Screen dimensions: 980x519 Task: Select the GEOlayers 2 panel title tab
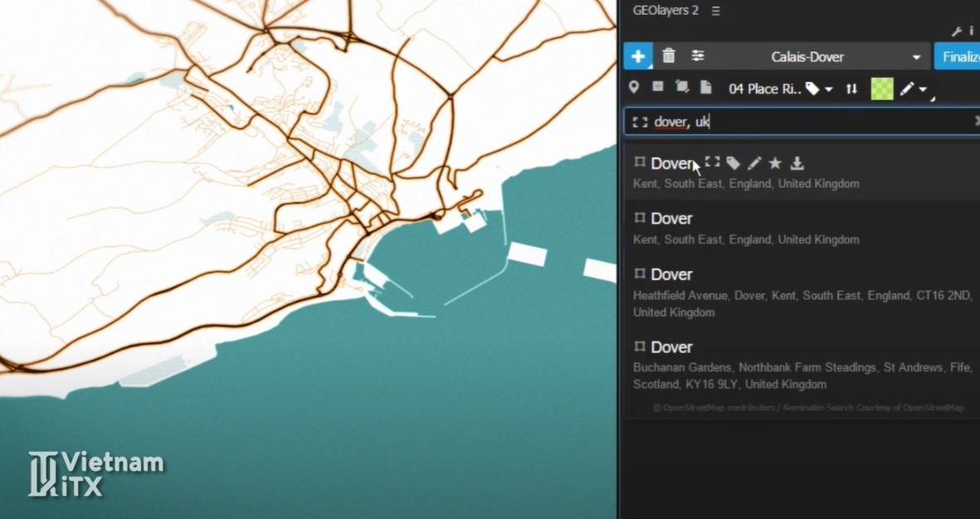tap(666, 10)
